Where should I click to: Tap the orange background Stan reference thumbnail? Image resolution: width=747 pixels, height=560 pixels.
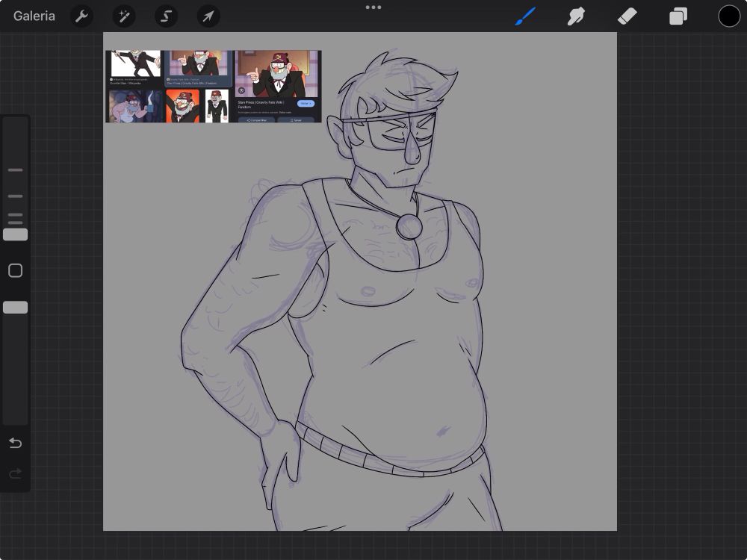[x=182, y=106]
